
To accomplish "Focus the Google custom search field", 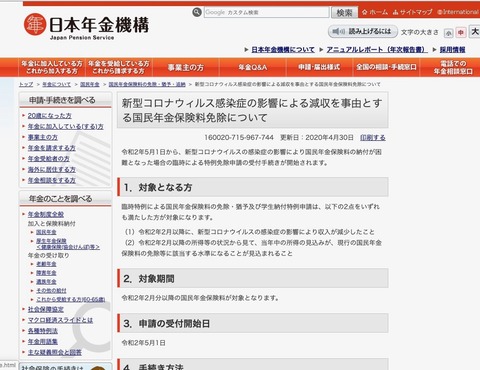I will 266,12.
